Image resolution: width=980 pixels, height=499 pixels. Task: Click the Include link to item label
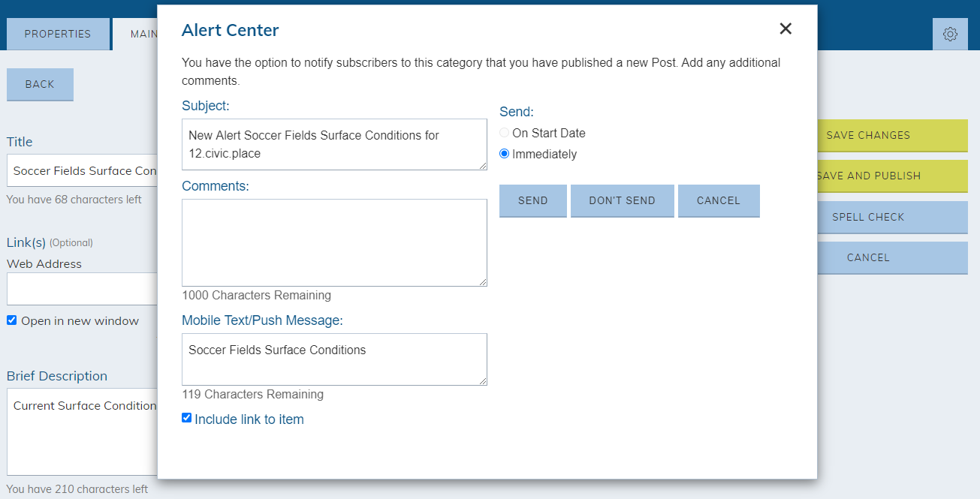(x=249, y=419)
